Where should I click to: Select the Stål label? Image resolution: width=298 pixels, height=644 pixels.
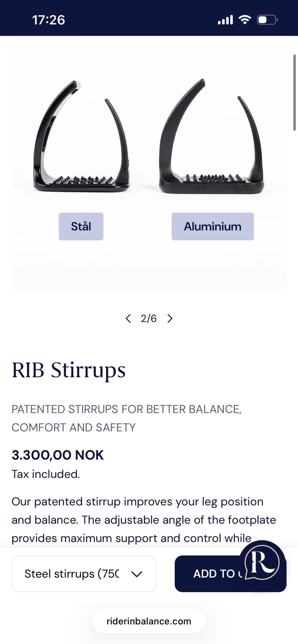click(81, 227)
